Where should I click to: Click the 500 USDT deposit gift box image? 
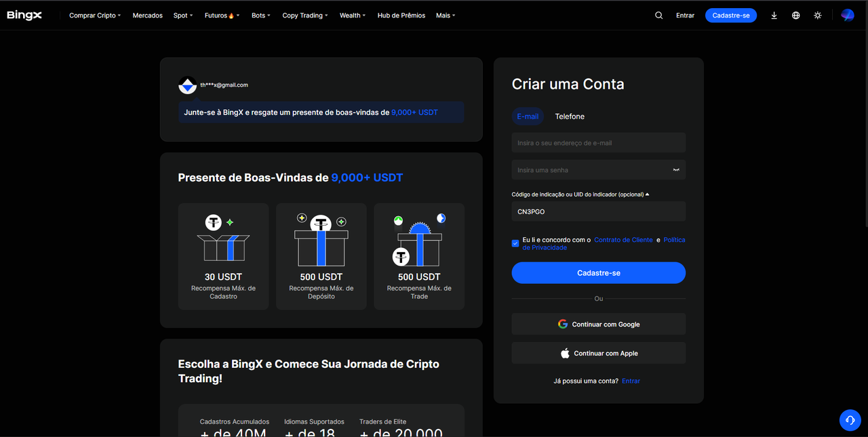(x=321, y=240)
